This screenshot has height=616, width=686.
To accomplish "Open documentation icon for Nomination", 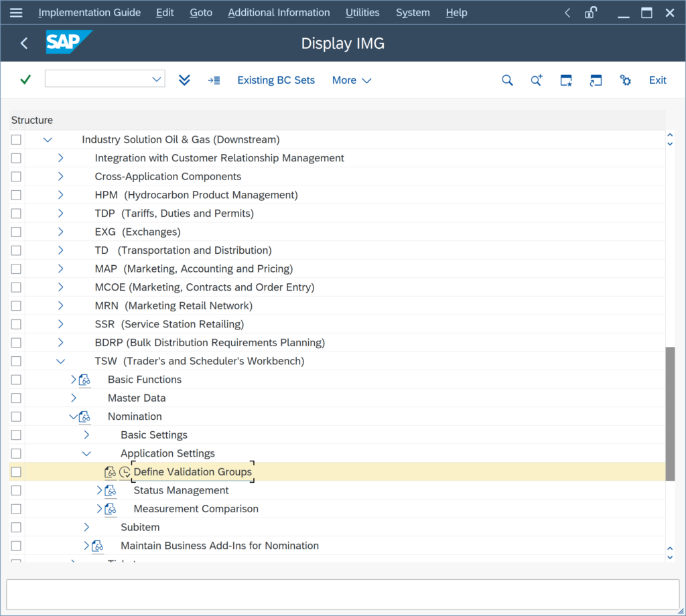I will 85,416.
